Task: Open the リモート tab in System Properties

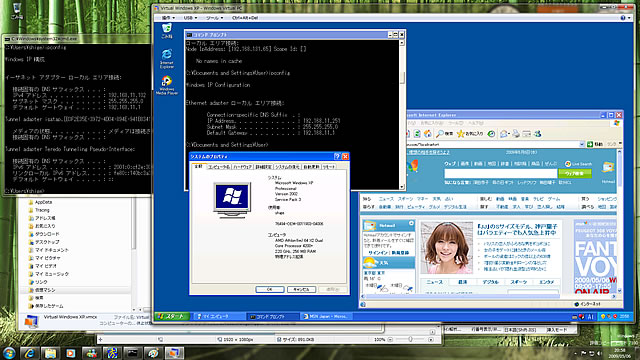Action: point(329,167)
